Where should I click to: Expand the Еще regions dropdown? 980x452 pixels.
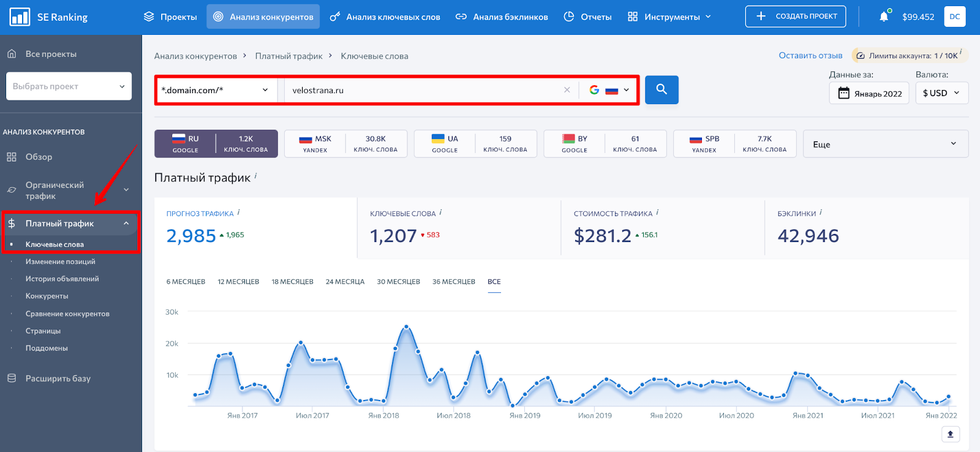point(886,144)
